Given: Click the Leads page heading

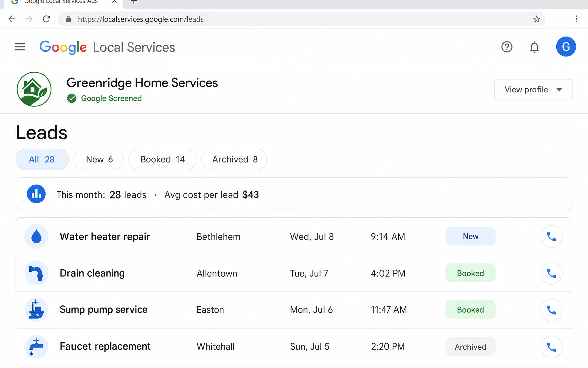Looking at the screenshot, I should [41, 132].
